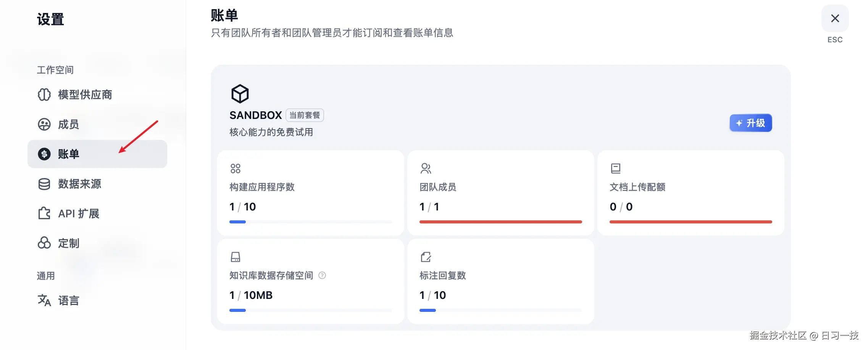Click the help icon beside 知识库数据存储空间

(322, 275)
